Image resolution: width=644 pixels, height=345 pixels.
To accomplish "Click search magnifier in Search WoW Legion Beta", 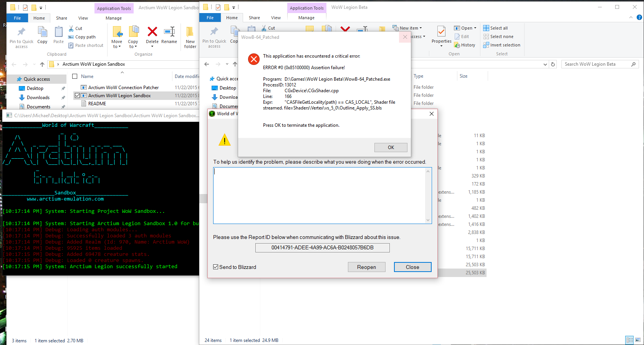I will pyautogui.click(x=633, y=64).
